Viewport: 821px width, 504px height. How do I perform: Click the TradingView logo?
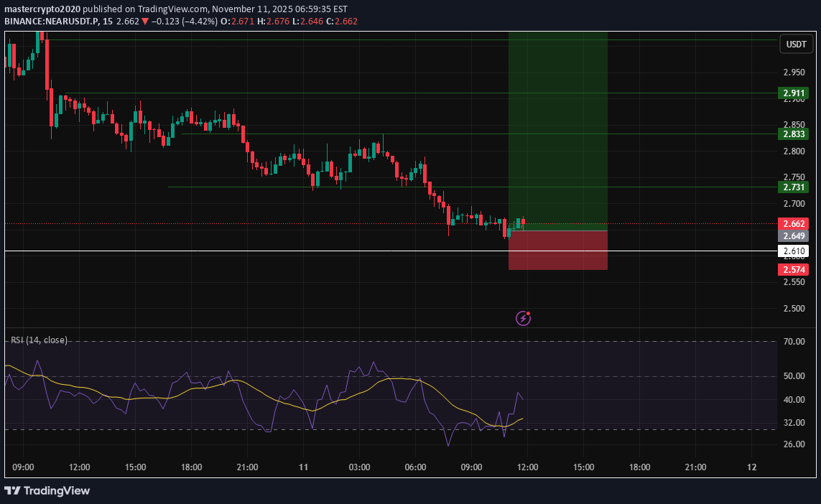tap(47, 491)
